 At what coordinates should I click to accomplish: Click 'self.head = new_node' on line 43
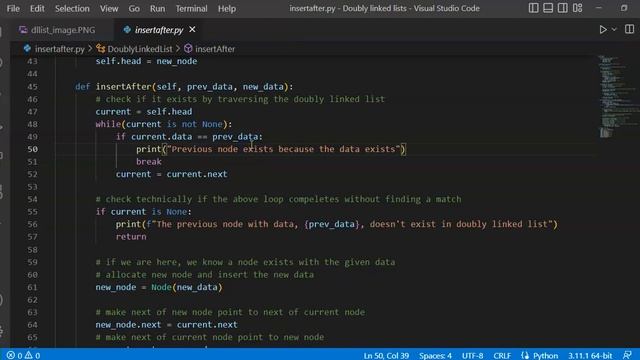146,61
